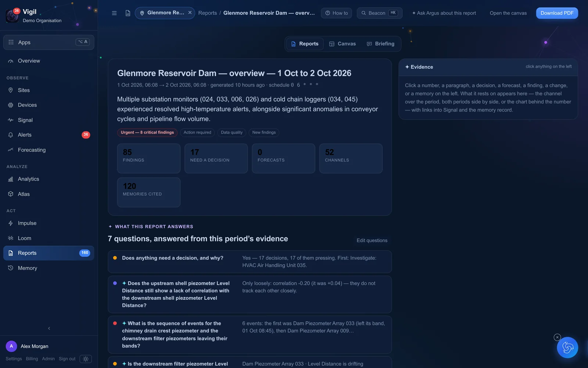588x368 pixels.
Task: Go to Overview in the sidebar
Action: coord(49,61)
